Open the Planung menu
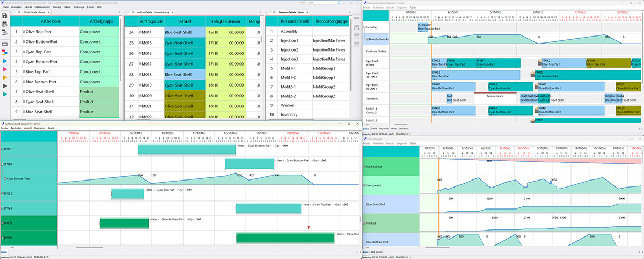 [56, 7]
